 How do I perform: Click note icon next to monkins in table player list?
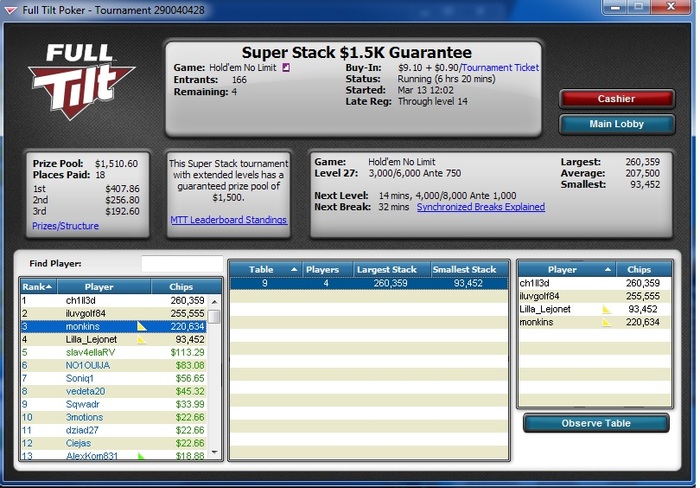coord(607,322)
